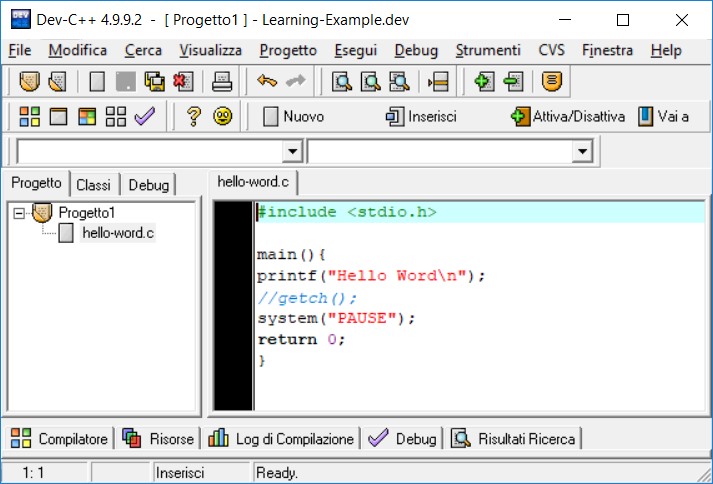Click the Open Project or File icon

[x=58, y=82]
